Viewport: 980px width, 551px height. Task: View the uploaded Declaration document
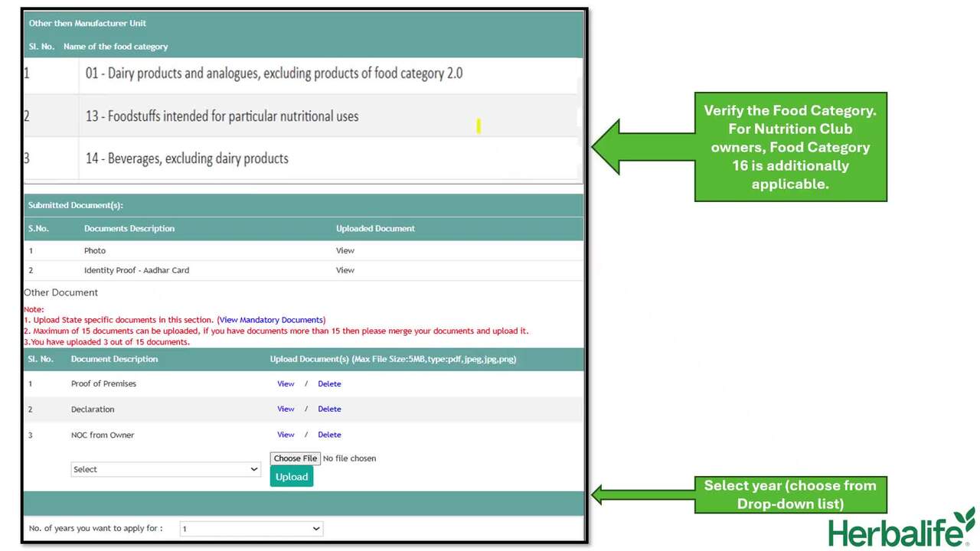(x=286, y=409)
